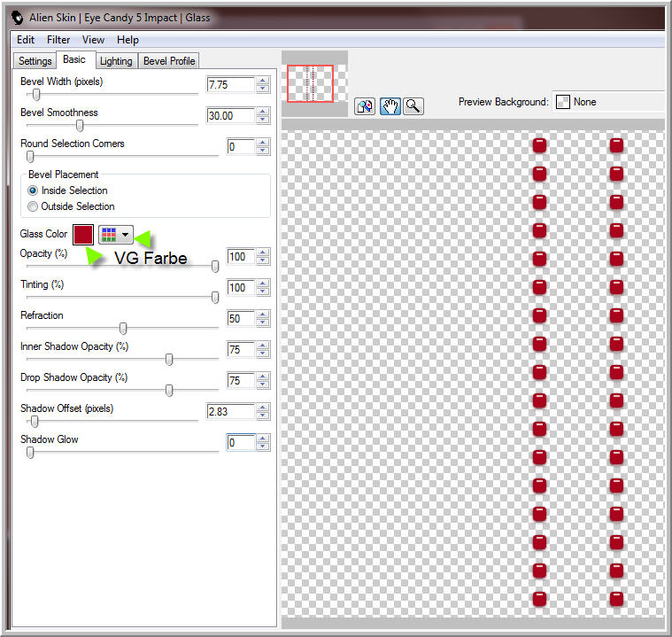Click the Opacity value field

pyautogui.click(x=241, y=257)
